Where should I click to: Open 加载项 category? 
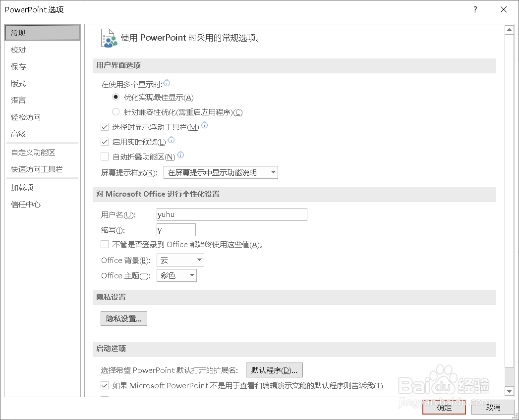[x=42, y=188]
